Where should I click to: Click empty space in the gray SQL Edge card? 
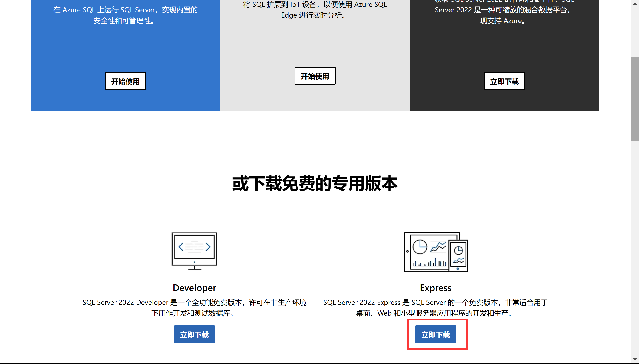(x=315, y=45)
